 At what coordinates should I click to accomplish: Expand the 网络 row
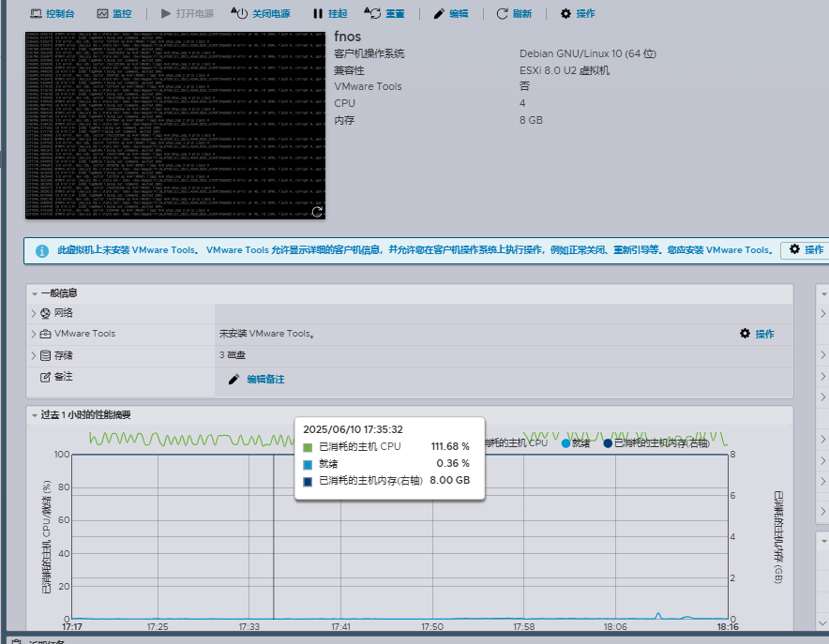pos(35,312)
